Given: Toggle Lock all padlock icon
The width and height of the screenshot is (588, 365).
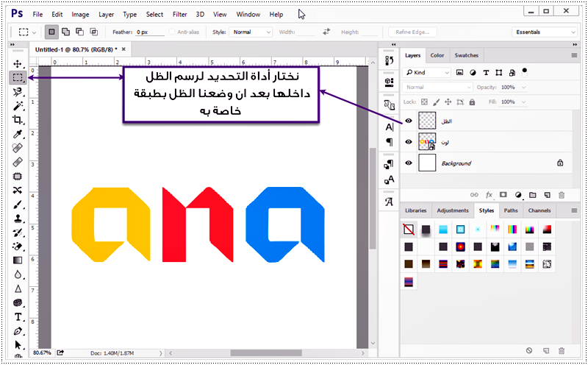Looking at the screenshot, I should 472,102.
